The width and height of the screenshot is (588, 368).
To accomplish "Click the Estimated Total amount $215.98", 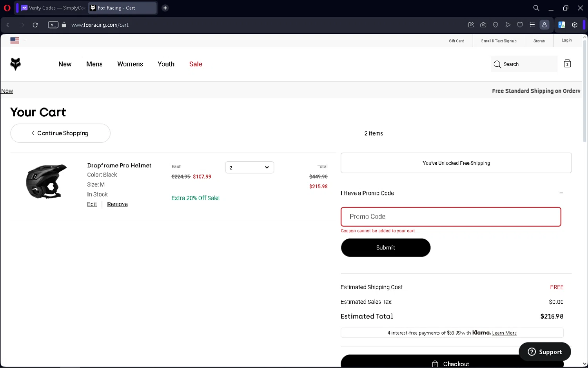I will pos(552,316).
